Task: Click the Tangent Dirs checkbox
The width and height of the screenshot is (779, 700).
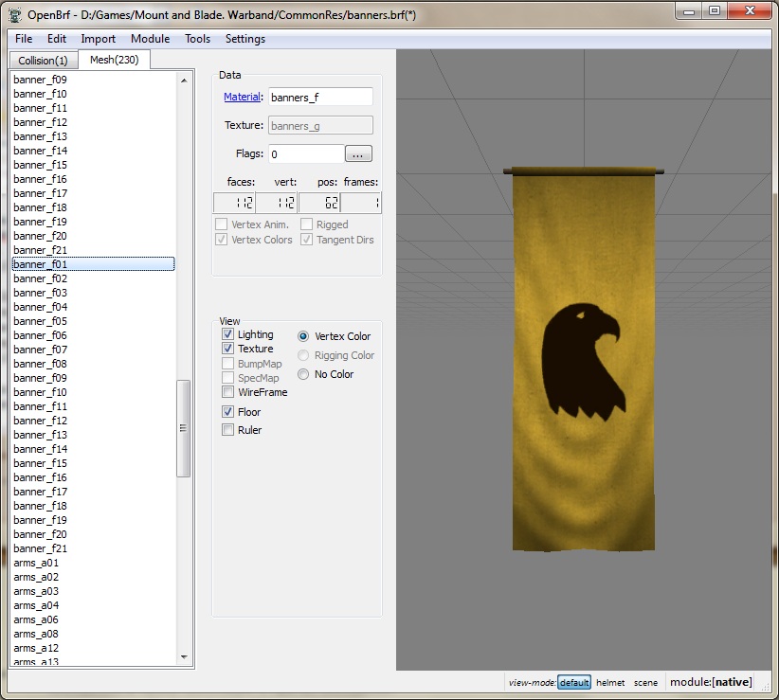Action: [x=306, y=240]
